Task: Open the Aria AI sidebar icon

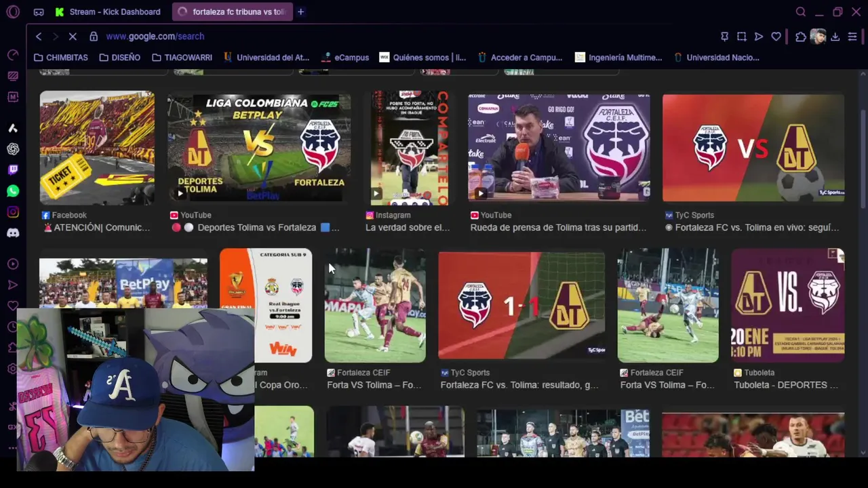Action: [x=13, y=128]
